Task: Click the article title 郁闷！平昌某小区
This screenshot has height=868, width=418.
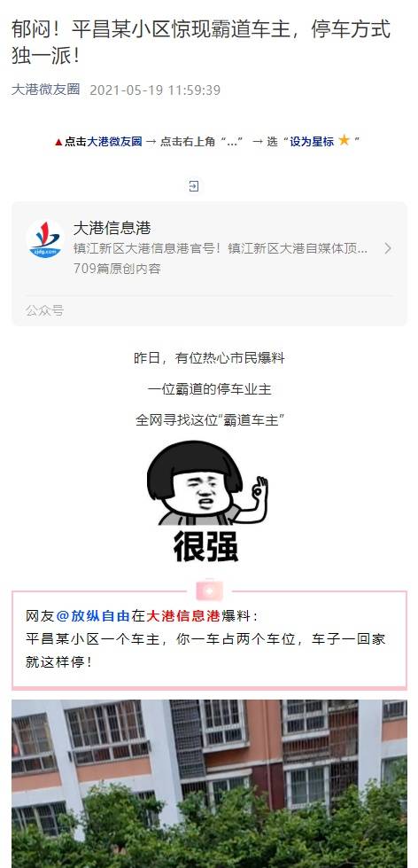Action: coord(201,42)
